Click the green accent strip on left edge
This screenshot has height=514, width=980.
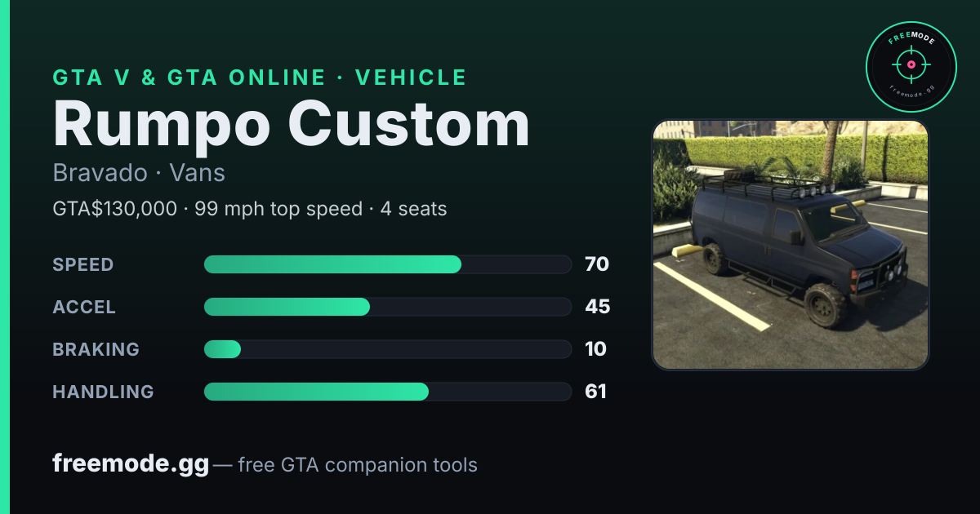pos(5,257)
